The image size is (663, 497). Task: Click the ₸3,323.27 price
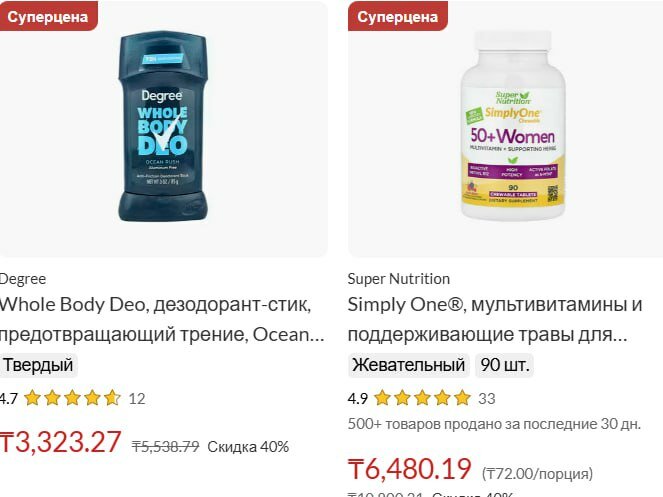60,442
